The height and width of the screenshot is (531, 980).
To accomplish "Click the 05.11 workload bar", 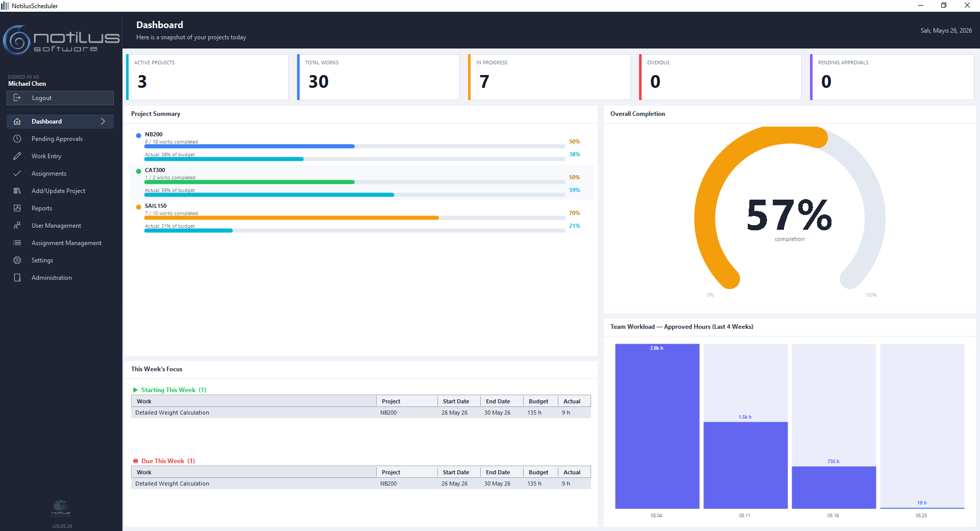I will click(745, 465).
